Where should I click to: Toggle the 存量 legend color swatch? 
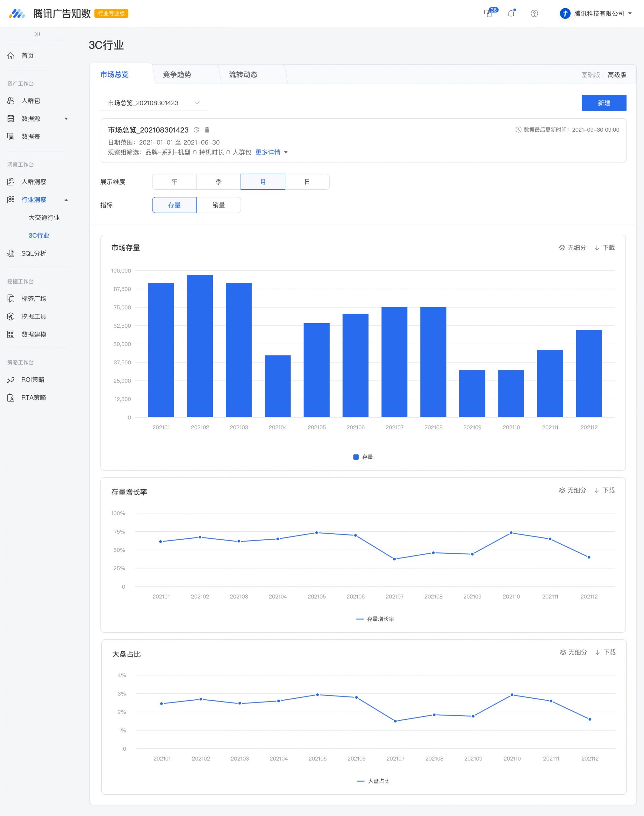(x=356, y=457)
